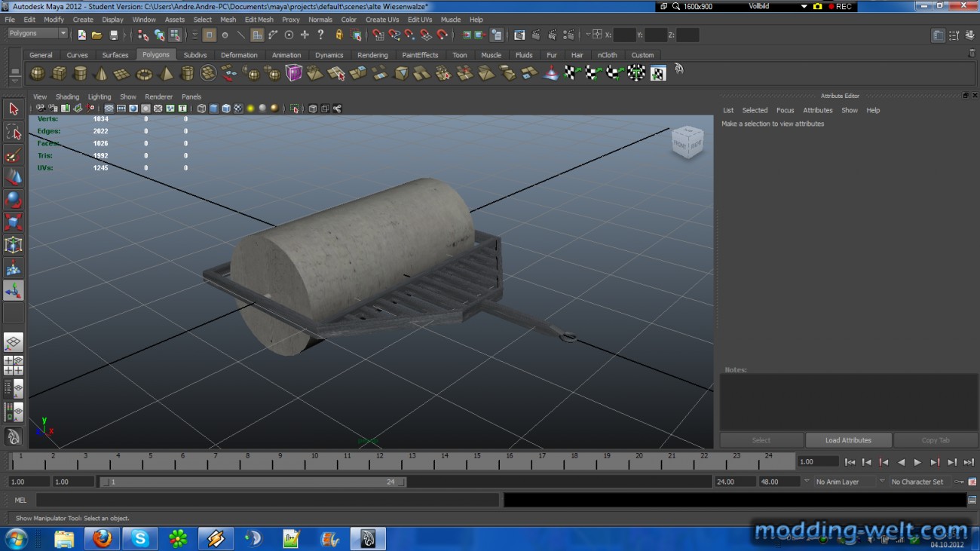
Task: Create a polygon pipe from shelf
Action: tap(187, 73)
